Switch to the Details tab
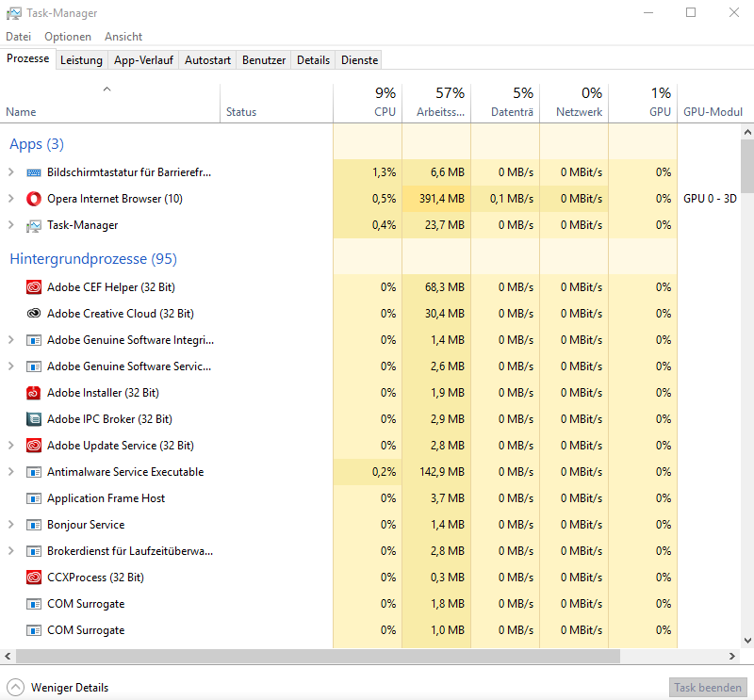 [x=313, y=60]
